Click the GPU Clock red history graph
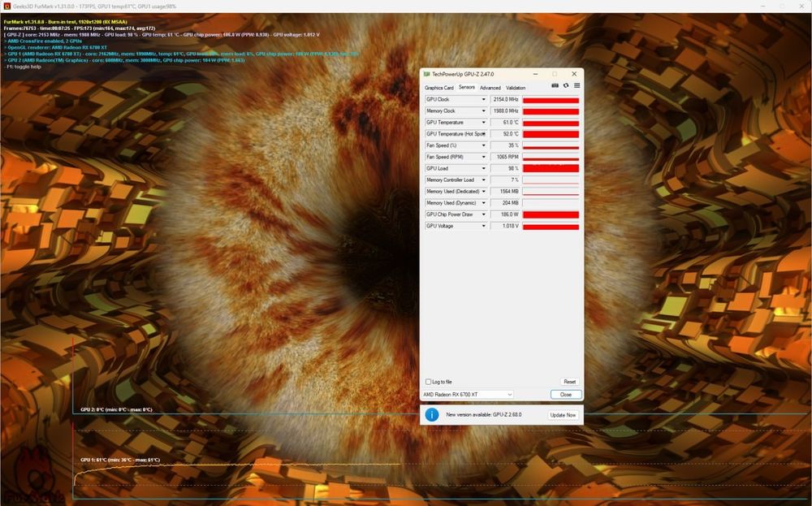The image size is (812, 506). tap(551, 99)
